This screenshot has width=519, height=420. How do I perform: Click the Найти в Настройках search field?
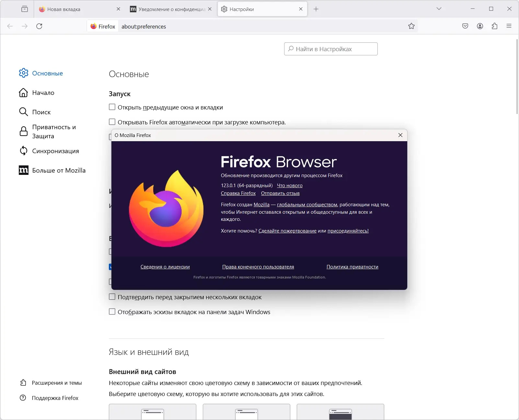[x=331, y=49]
